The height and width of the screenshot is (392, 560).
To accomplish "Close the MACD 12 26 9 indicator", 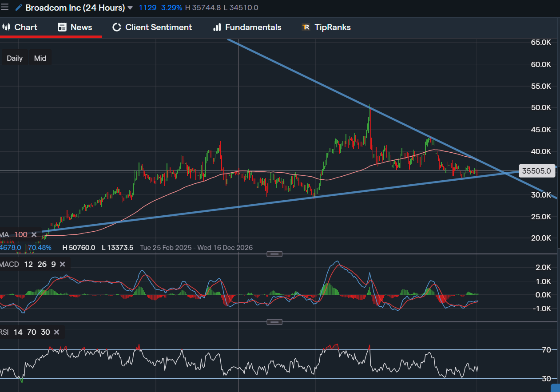I will click(62, 264).
